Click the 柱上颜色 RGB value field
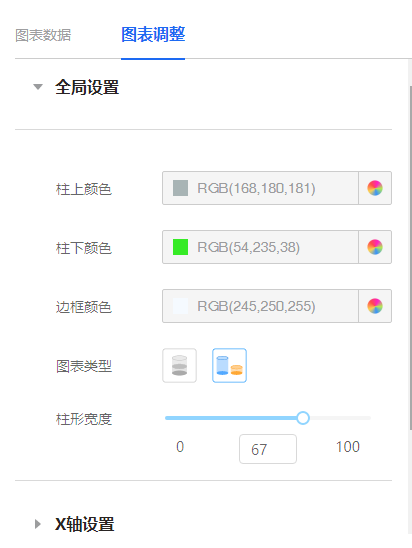 pos(260,188)
